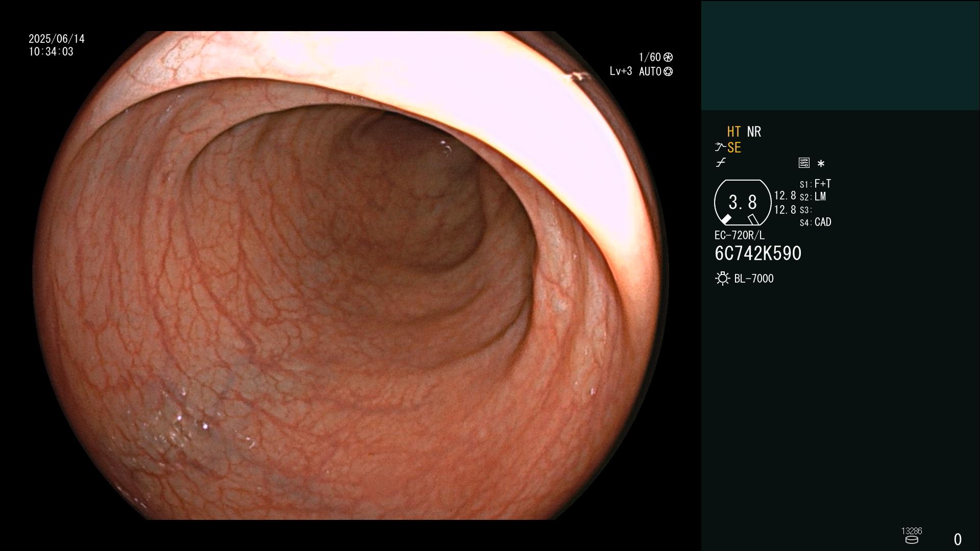Viewport: 980px width, 551px height.
Task: Click the date 2025/06/14
Action: 57,39
